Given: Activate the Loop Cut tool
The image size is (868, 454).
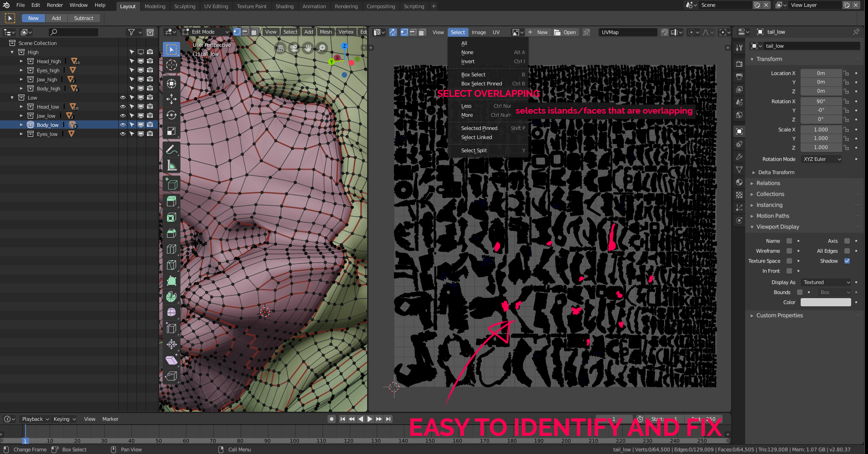Looking at the screenshot, I should pos(172,249).
